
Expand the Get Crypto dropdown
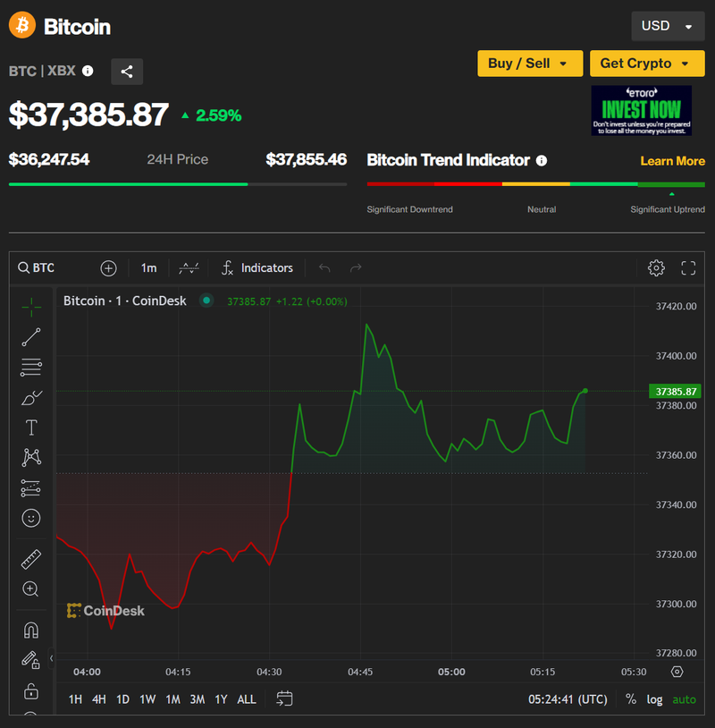pos(645,63)
